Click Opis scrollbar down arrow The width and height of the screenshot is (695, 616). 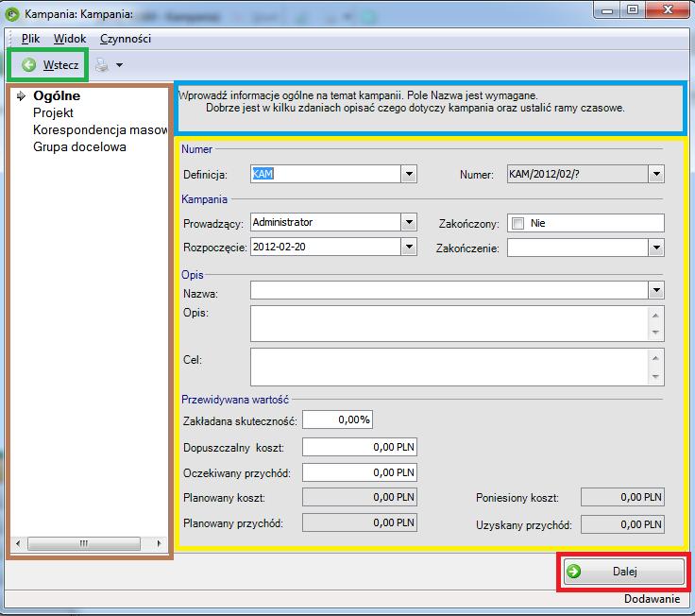tap(655, 333)
